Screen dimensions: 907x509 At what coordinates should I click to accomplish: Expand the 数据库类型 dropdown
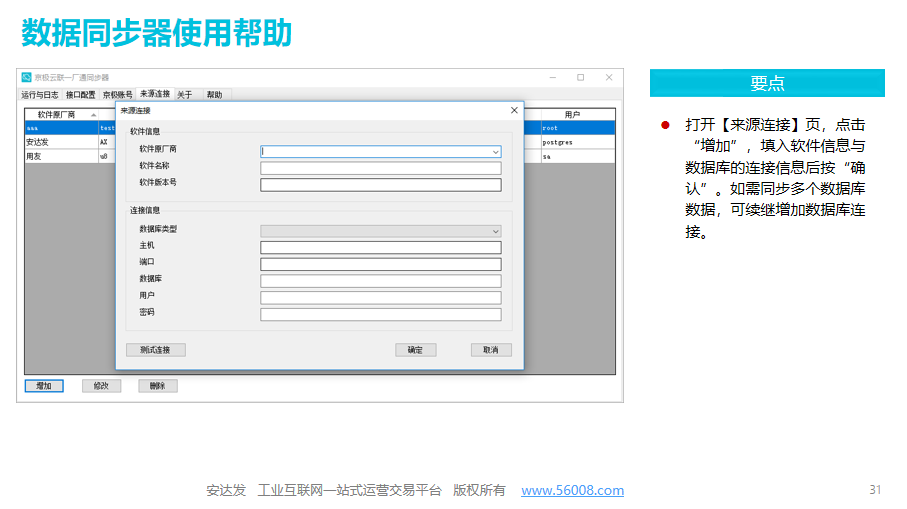coord(495,231)
